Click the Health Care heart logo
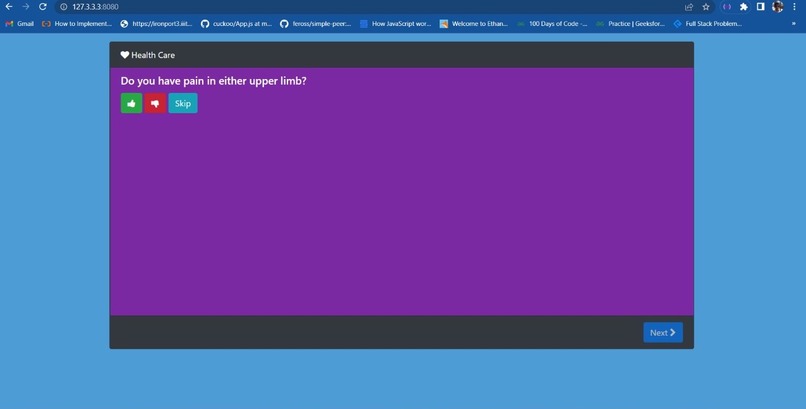 tap(125, 55)
